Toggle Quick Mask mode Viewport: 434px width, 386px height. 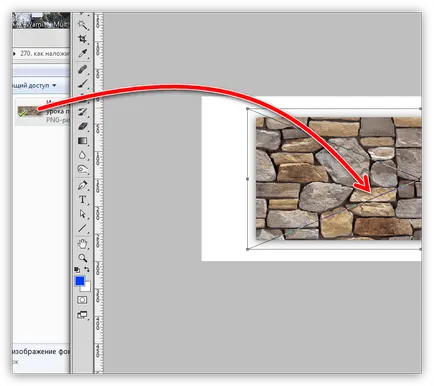pyautogui.click(x=82, y=300)
